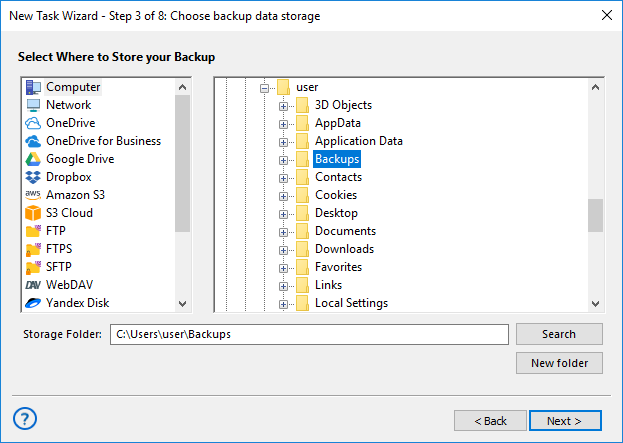Close the New Task Wizard dialog
Viewport: 623px width, 443px height.
point(607,15)
